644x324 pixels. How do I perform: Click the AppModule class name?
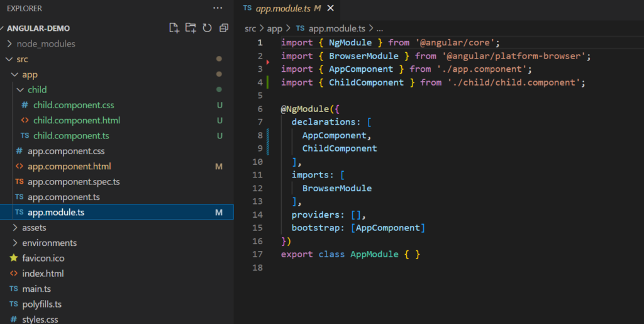[374, 254]
